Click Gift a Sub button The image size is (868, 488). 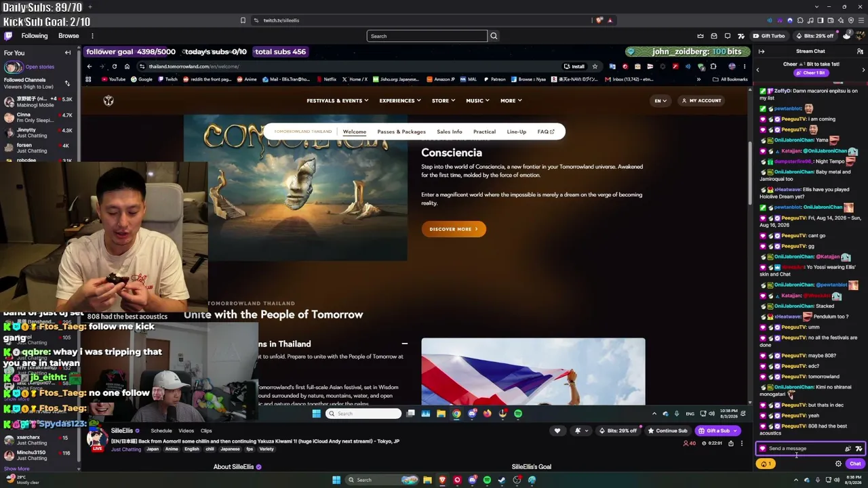[717, 430]
